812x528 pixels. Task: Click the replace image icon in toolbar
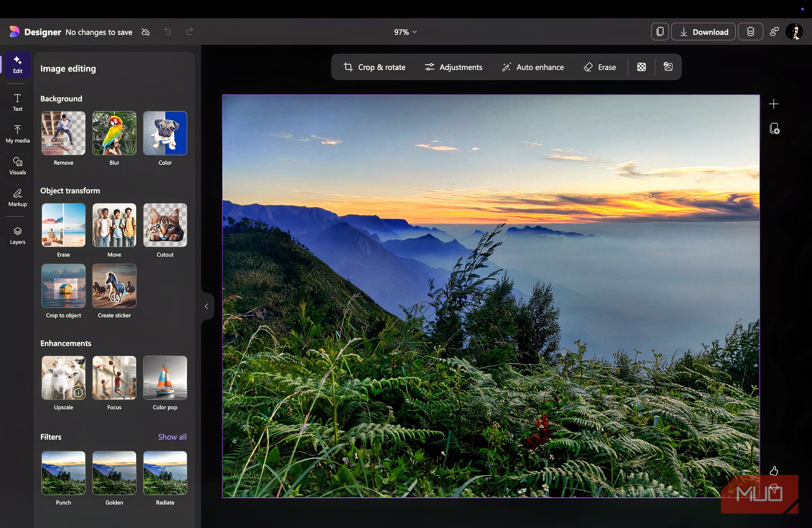point(668,67)
